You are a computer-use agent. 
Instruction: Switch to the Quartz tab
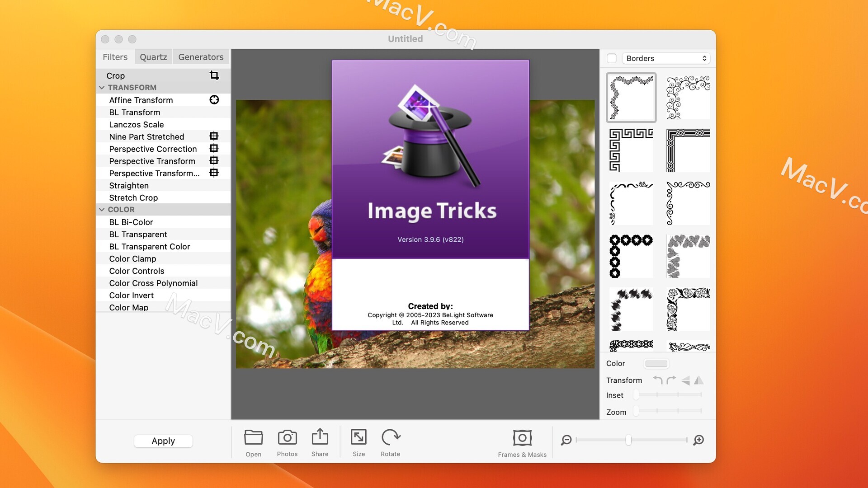[153, 56]
